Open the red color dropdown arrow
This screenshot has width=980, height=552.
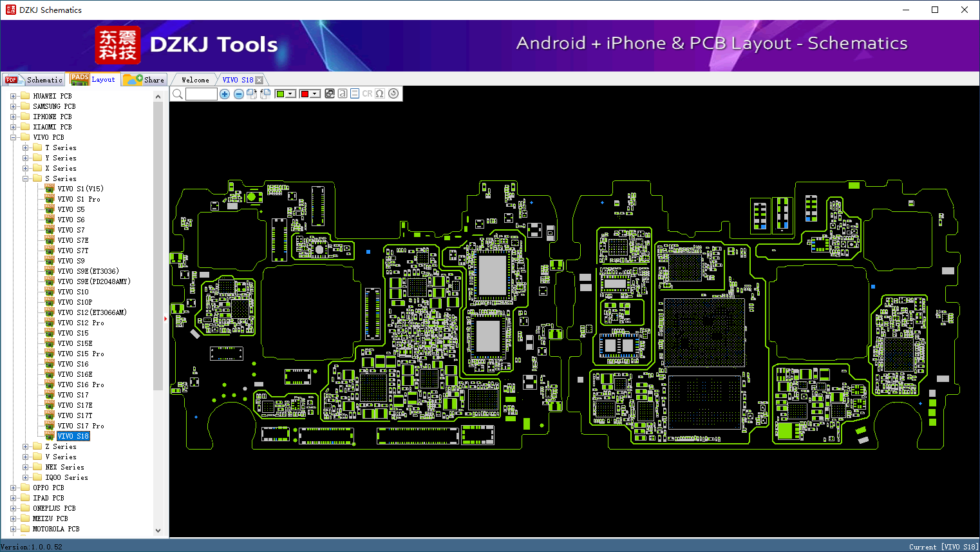tap(315, 94)
